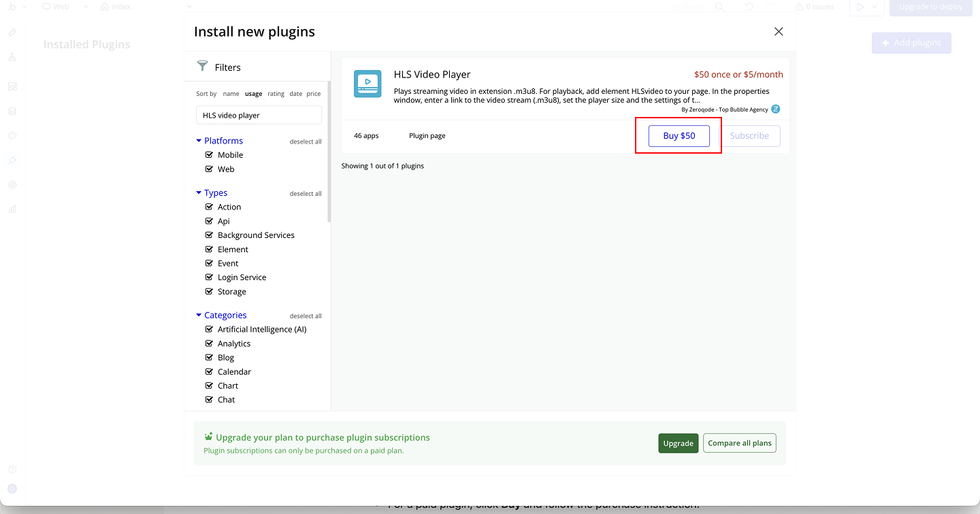
Task: Toggle the Element type checkbox
Action: (x=210, y=250)
